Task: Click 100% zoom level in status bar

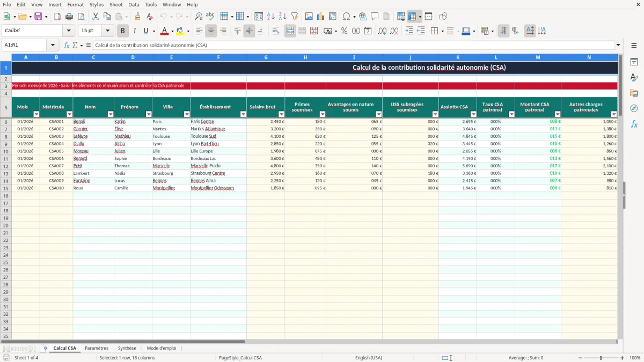Action: tap(635, 358)
